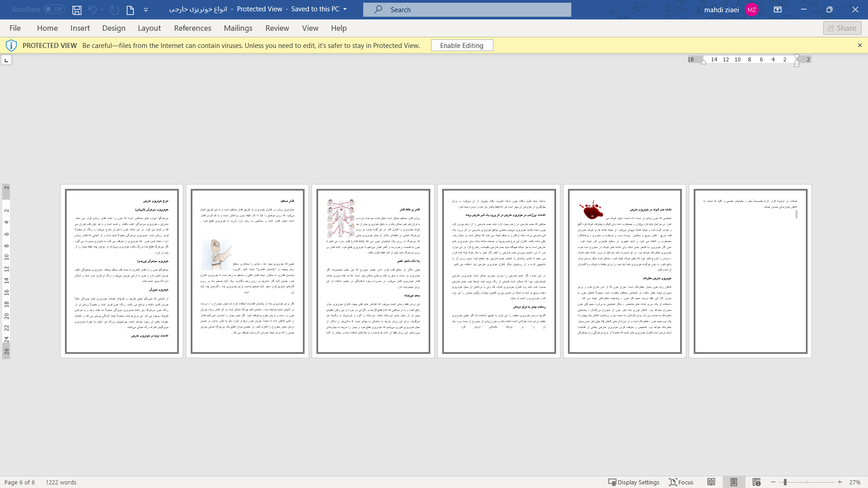Click the zoom slider handle

coord(785,482)
